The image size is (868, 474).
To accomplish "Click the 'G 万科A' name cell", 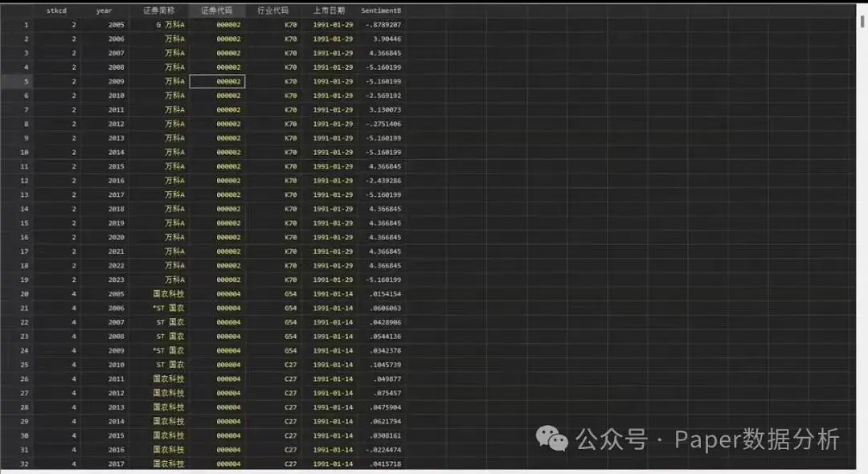I will point(170,25).
